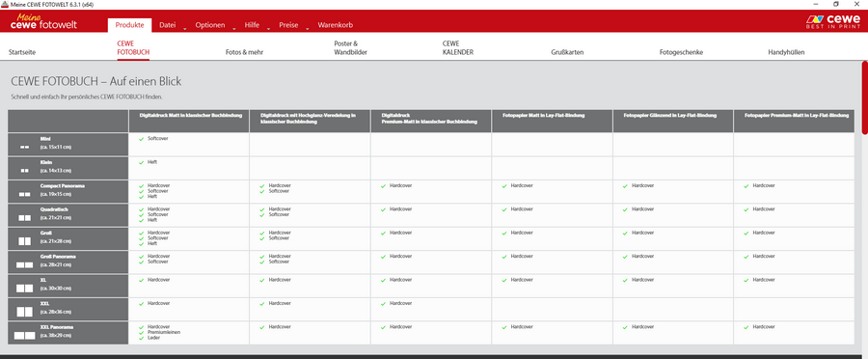Expand the Optionen menu dropdown arrow

234,28
